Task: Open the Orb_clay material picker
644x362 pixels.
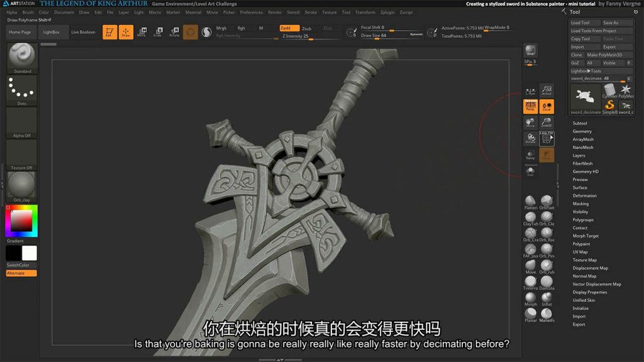Action: [x=22, y=187]
